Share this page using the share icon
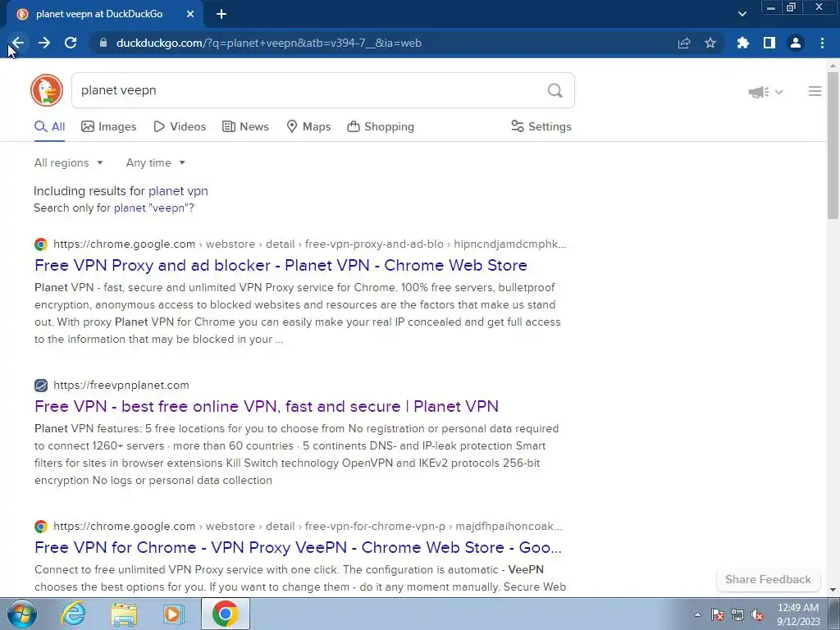 point(684,43)
